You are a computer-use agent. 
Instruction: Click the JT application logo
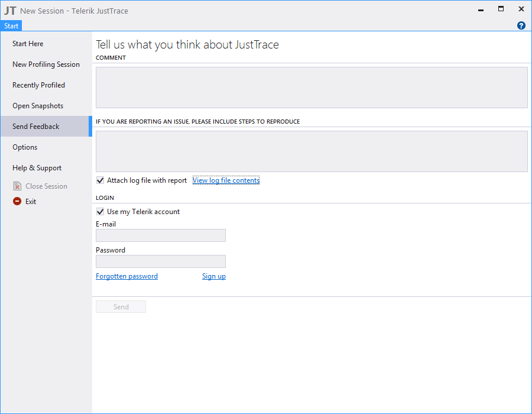10,11
